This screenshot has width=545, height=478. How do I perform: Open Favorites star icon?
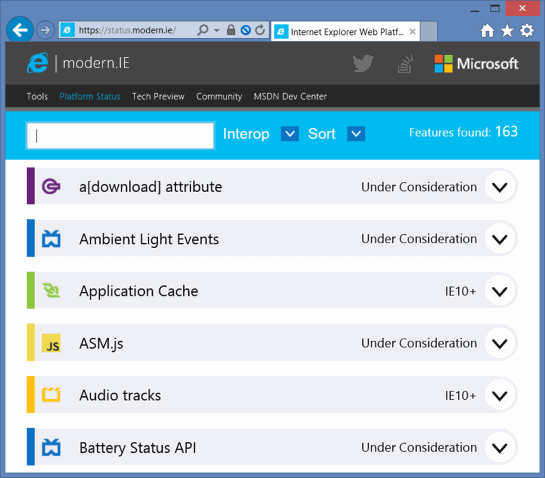[x=507, y=31]
